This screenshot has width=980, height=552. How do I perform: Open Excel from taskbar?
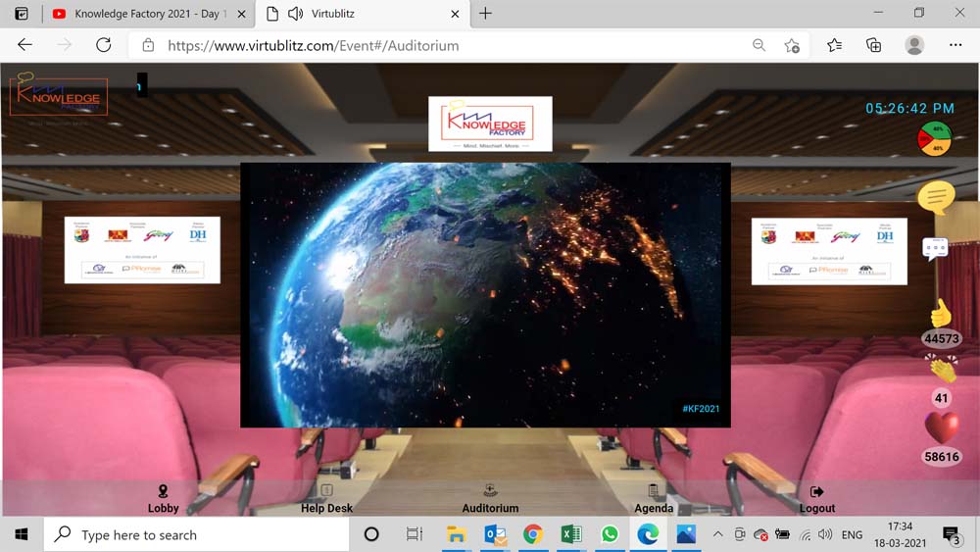pos(571,534)
